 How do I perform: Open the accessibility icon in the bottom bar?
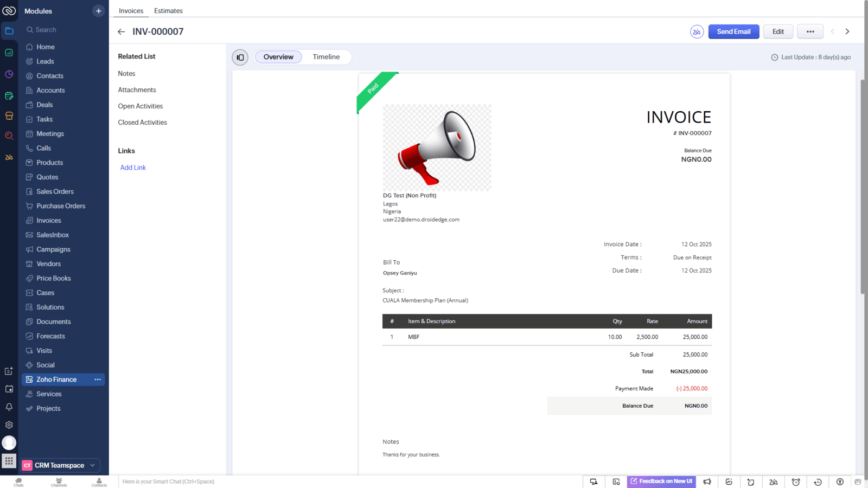click(x=839, y=481)
